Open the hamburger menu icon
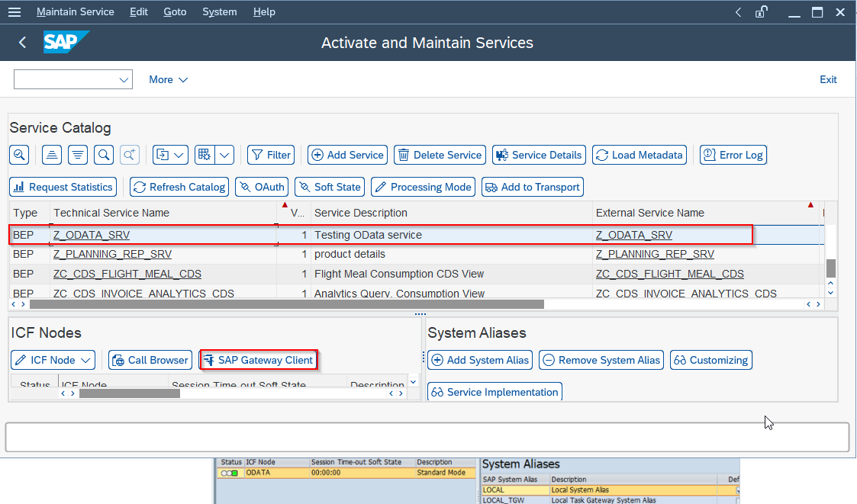The width and height of the screenshot is (857, 504). coord(14,12)
